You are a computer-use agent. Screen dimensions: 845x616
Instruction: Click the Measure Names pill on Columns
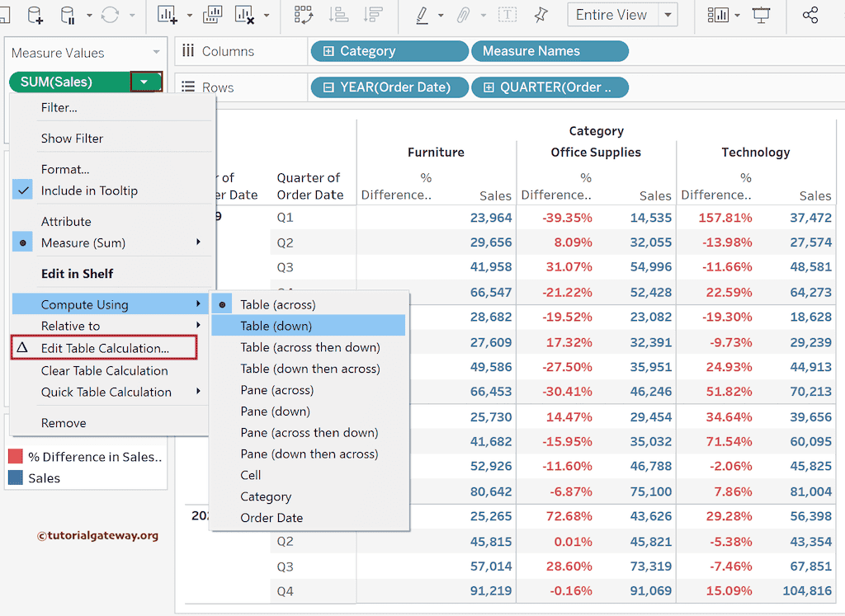coord(549,51)
